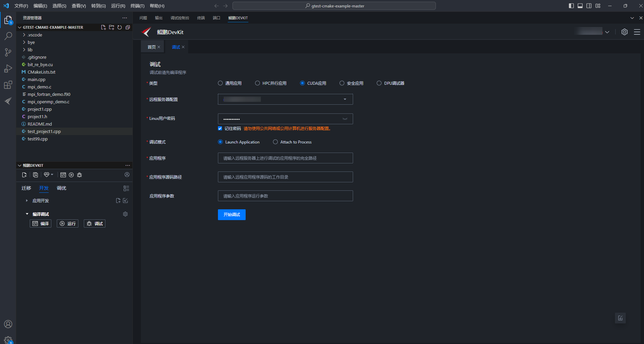Click the import project icon in the DevKit toolbar
This screenshot has width=644, height=344.
tap(35, 175)
